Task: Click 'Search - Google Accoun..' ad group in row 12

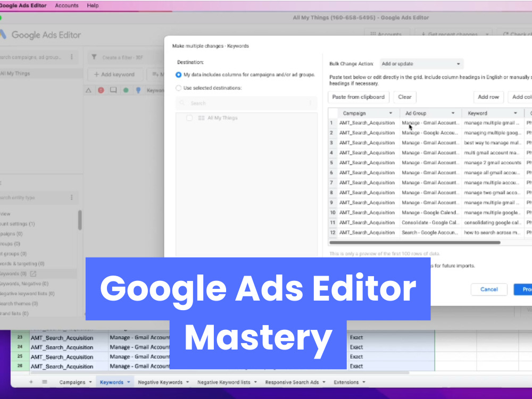Action: coord(430,233)
